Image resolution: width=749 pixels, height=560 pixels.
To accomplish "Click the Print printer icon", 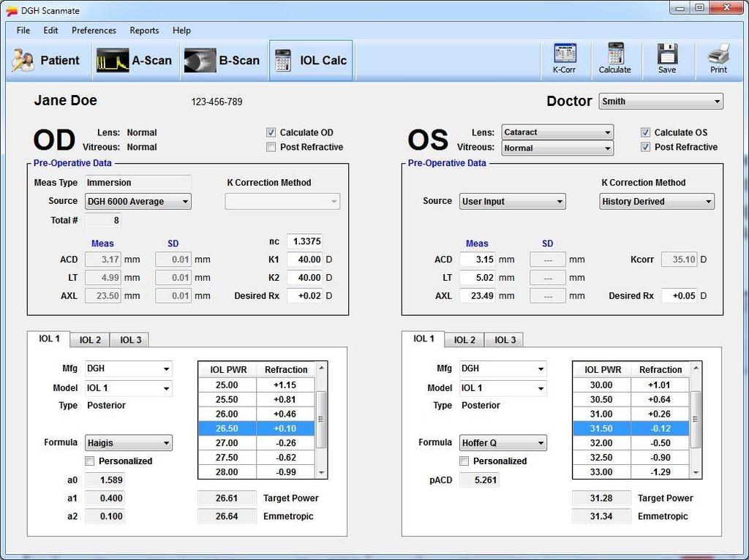I will 718,53.
